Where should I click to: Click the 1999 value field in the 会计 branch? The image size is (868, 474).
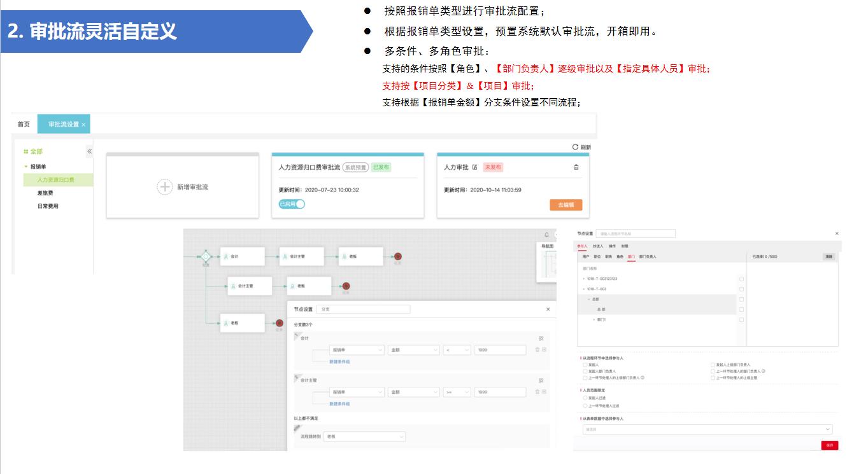click(x=500, y=350)
